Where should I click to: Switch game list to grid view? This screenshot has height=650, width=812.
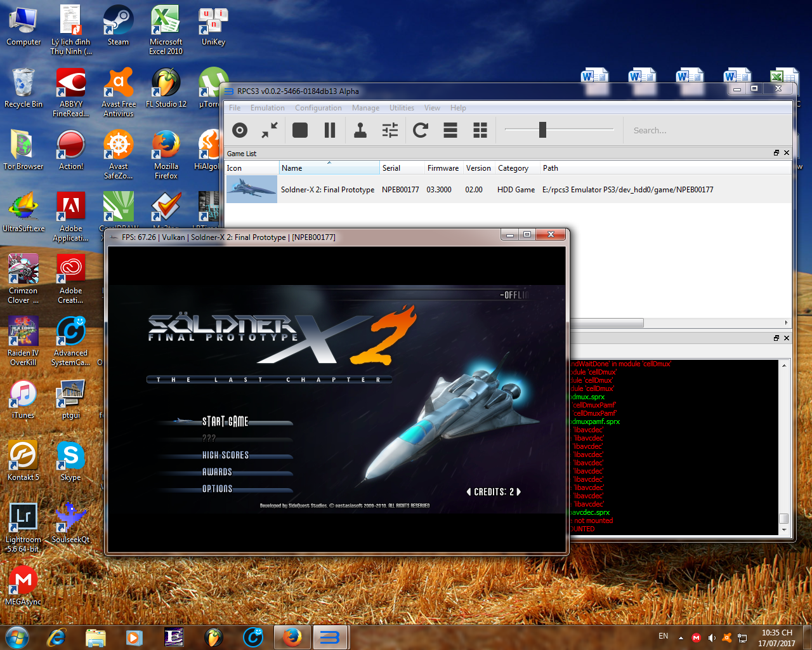pos(480,131)
